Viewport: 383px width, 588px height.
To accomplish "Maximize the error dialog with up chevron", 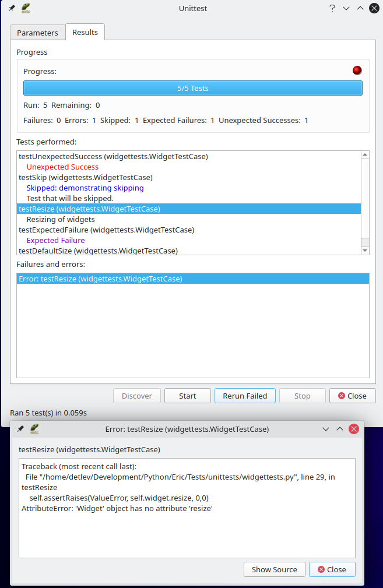I will pos(340,429).
